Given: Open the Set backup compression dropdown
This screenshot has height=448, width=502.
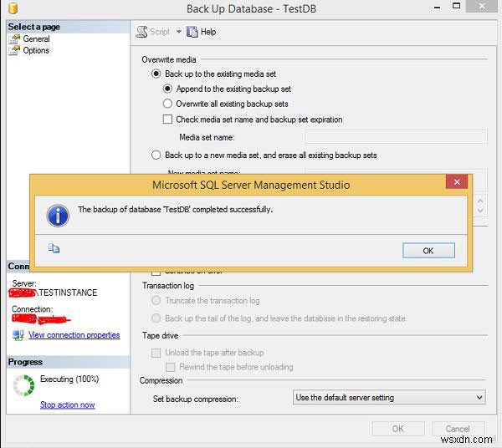Looking at the screenshot, I should click(389, 398).
